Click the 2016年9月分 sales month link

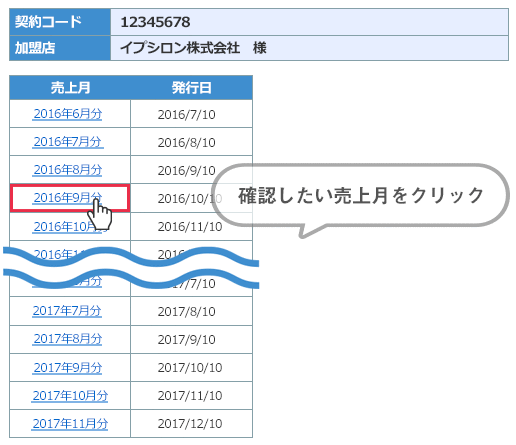(68, 198)
